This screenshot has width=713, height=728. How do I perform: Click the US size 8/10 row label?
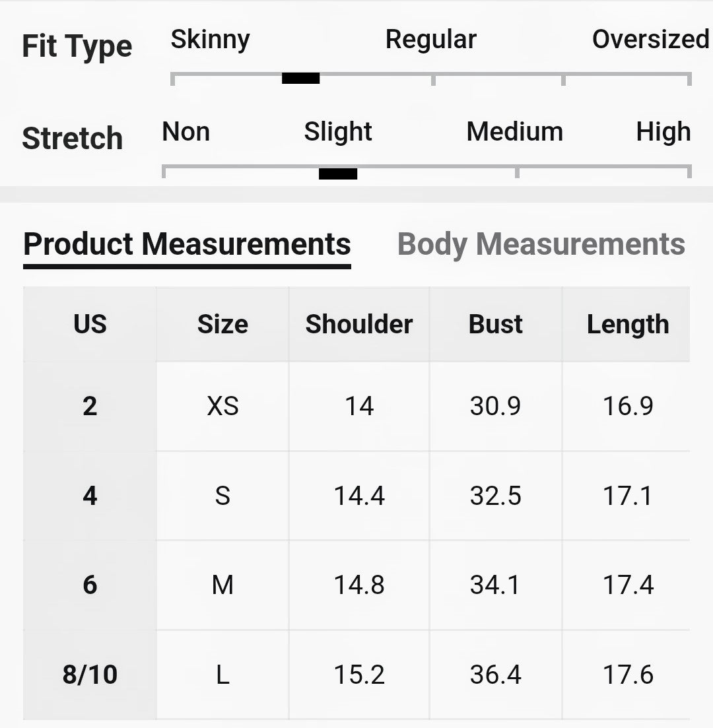pos(90,675)
